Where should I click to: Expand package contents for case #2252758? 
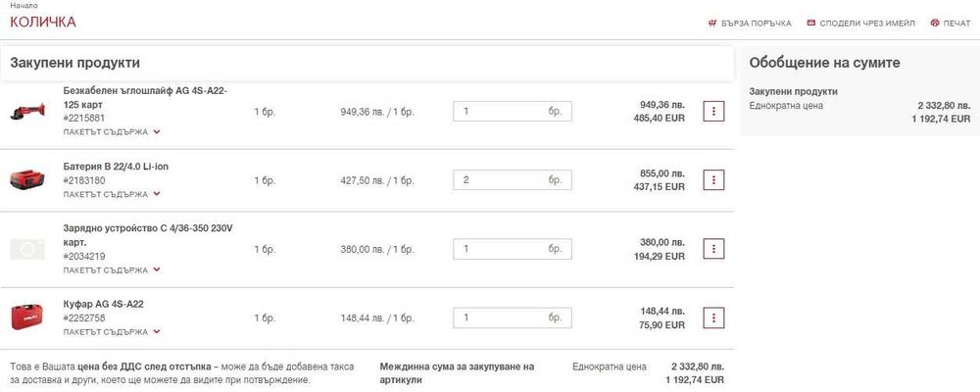pos(112,332)
